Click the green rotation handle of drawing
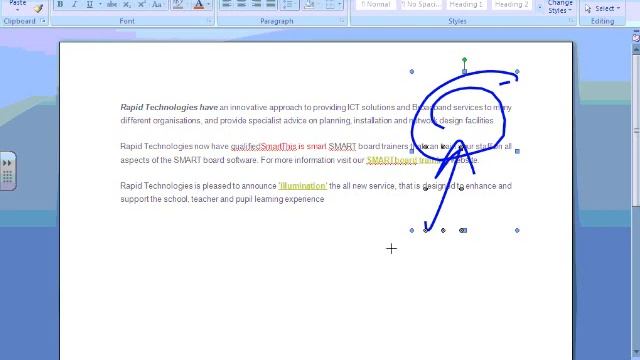The width and height of the screenshot is (640, 360). click(464, 60)
